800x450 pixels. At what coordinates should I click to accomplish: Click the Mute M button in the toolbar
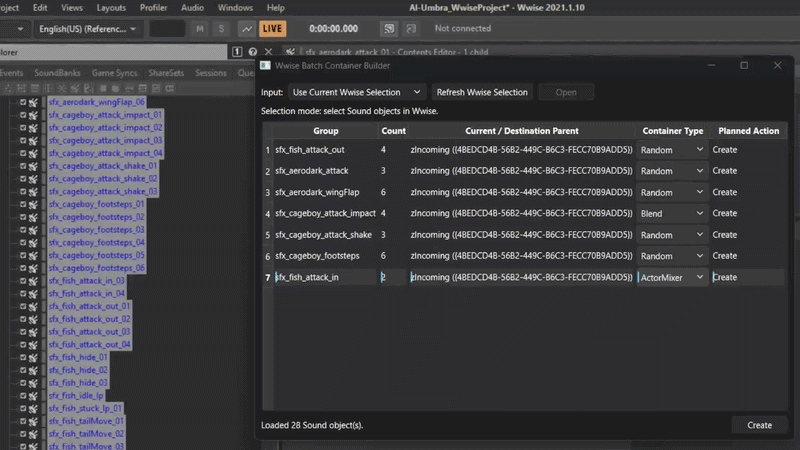pos(199,29)
